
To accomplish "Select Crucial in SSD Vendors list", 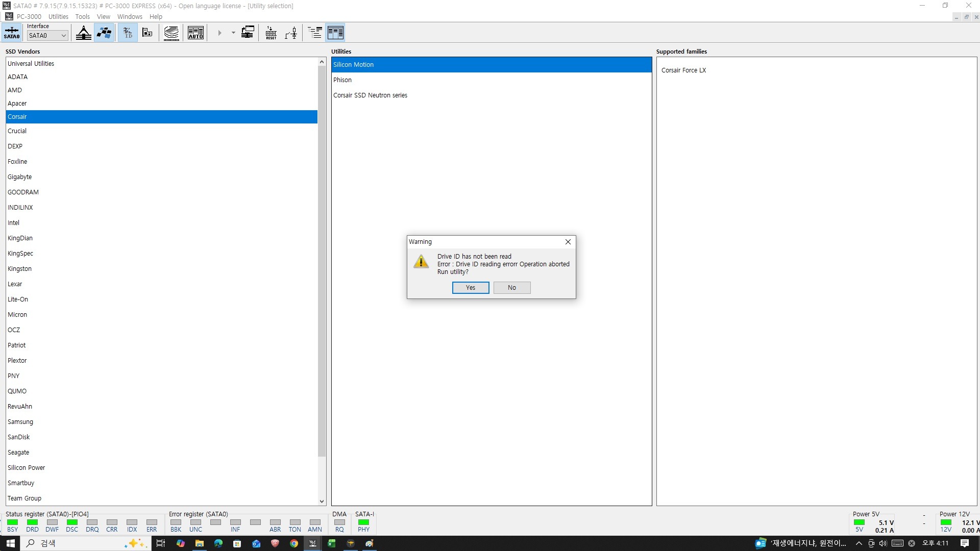I will [x=161, y=131].
